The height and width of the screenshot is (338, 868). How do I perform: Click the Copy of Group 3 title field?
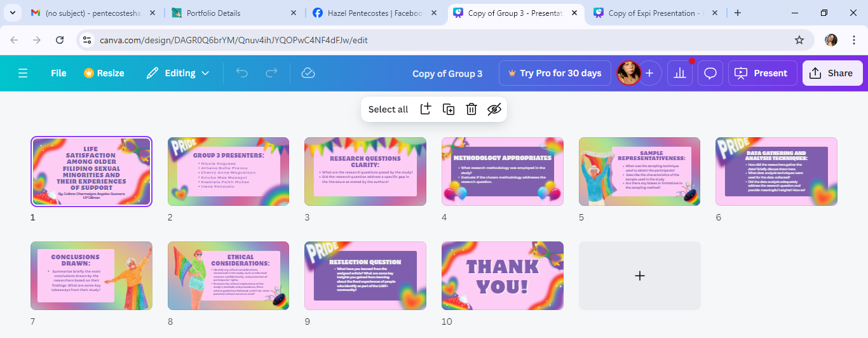pyautogui.click(x=447, y=73)
